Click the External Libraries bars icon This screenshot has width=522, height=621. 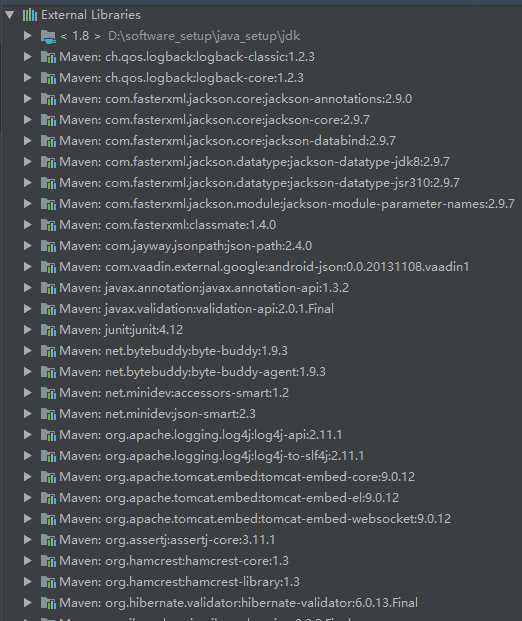point(30,15)
